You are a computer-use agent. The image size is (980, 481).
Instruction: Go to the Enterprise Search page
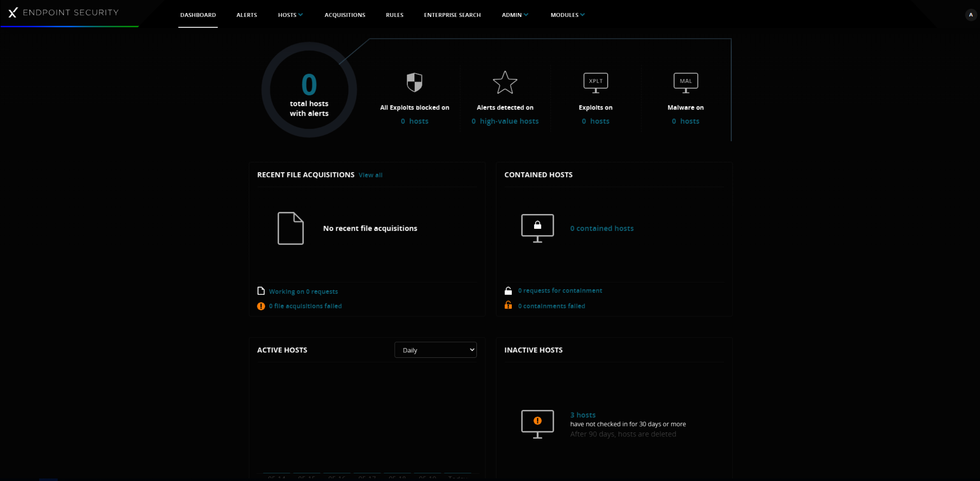[x=452, y=15]
